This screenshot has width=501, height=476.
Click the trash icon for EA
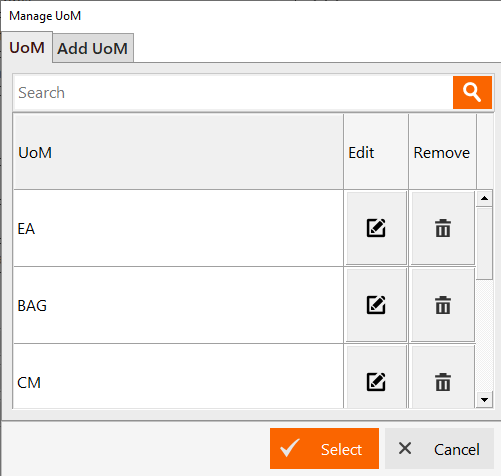click(x=443, y=228)
